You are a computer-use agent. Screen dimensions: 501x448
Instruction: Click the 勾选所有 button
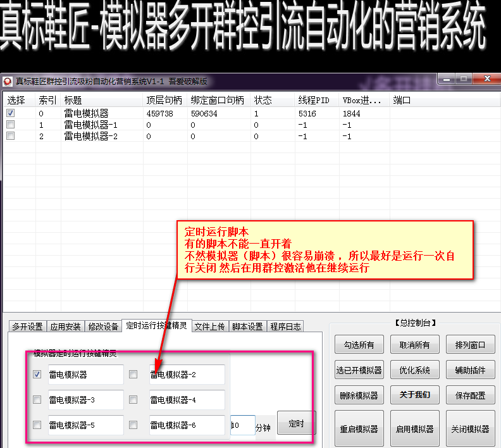[359, 344]
